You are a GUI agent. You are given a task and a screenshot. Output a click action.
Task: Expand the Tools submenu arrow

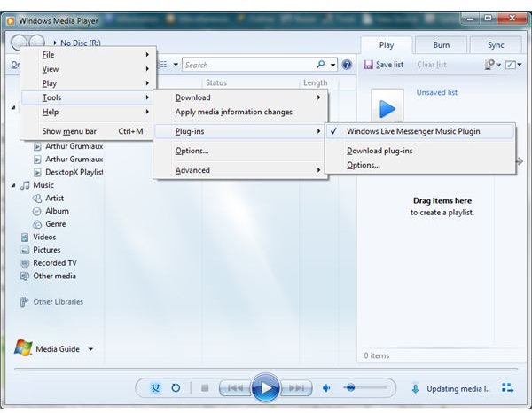pyautogui.click(x=147, y=97)
